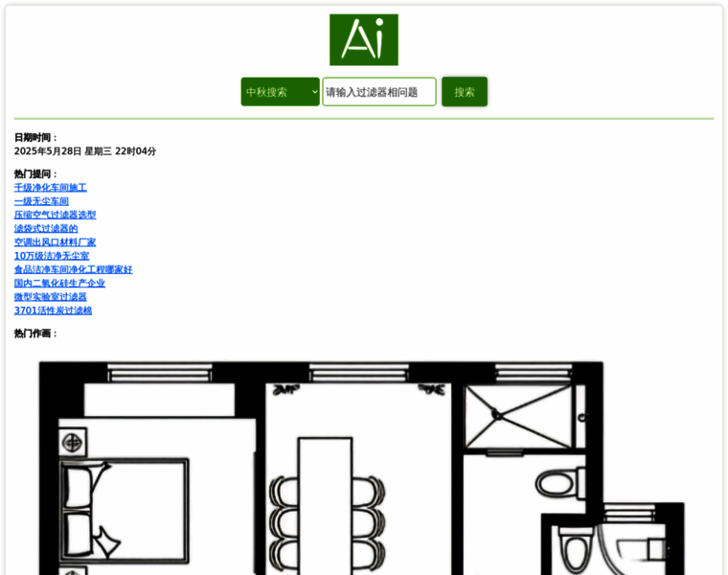Focus the filter question search input field

pyautogui.click(x=378, y=92)
